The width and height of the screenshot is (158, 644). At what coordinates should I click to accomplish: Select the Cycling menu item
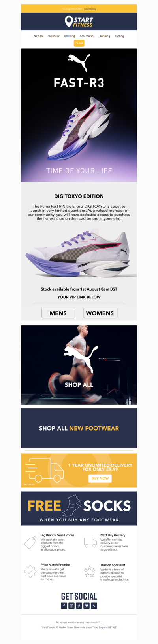coord(119,36)
